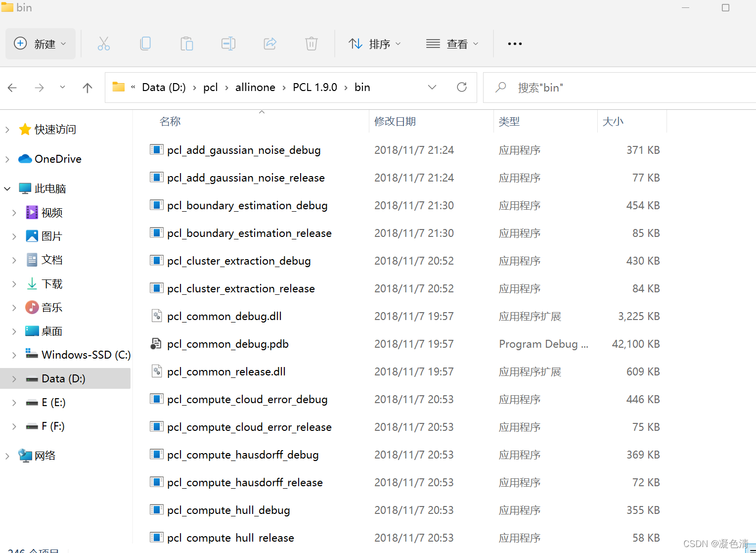This screenshot has height=553, width=756.
Task: Click the Share icon in the toolbar
Action: coord(269,44)
